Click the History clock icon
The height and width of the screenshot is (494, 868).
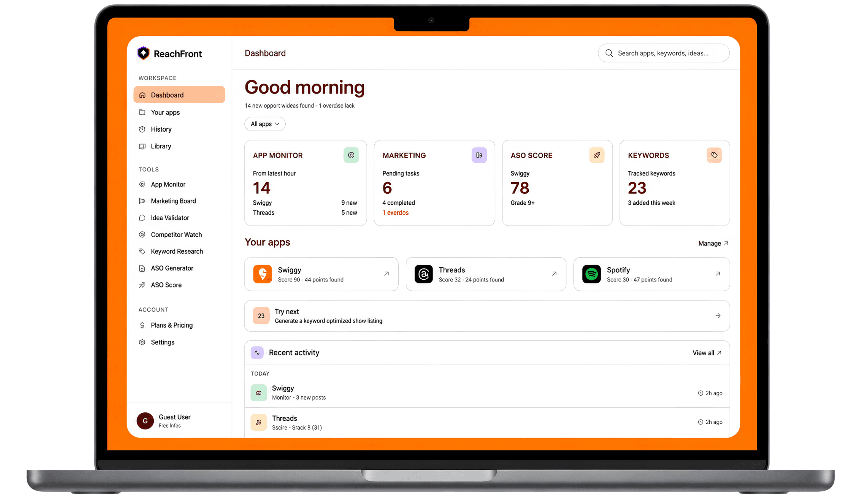click(142, 129)
